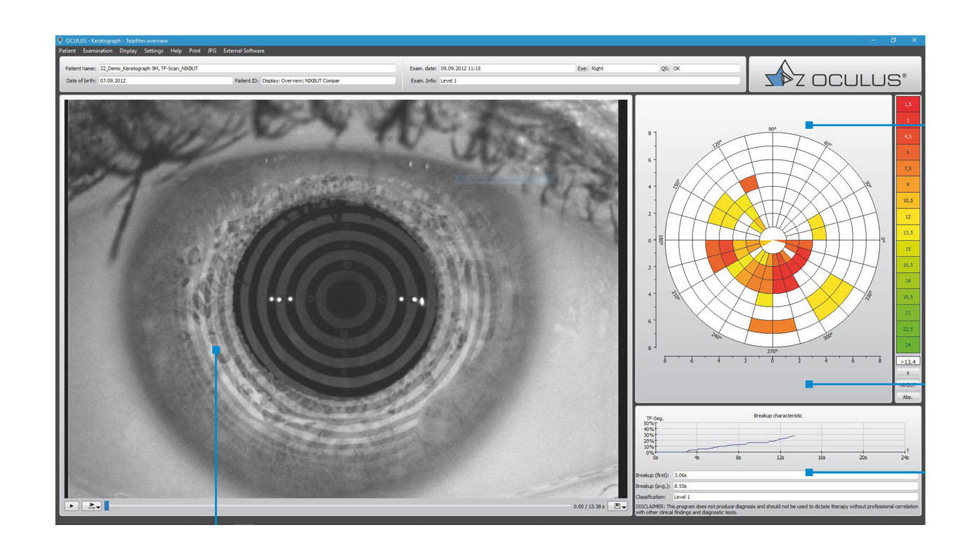Open the playback speed dropdown
Screen dimensions: 980x560
(x=92, y=506)
